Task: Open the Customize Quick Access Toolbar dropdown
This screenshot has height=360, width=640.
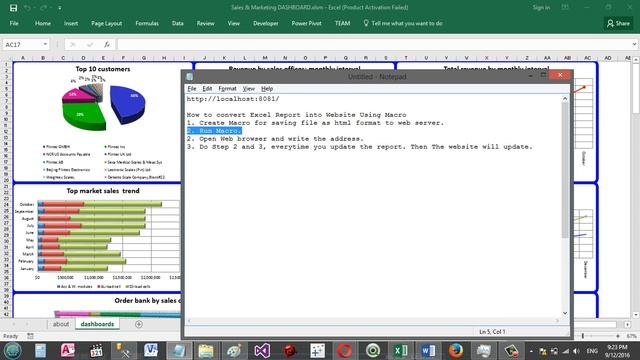Action: coord(60,8)
